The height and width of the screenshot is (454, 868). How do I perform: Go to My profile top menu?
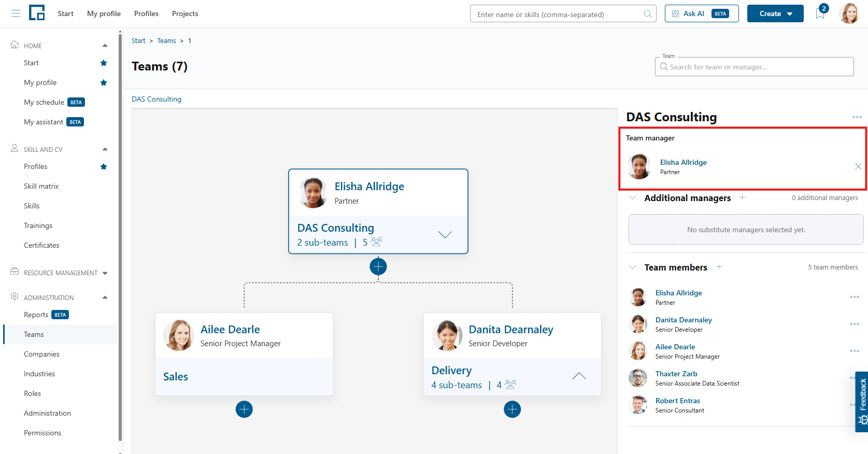coord(104,13)
